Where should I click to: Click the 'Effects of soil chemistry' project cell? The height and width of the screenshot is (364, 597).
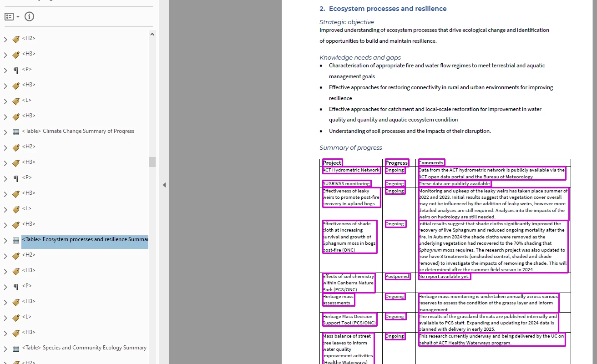pos(349,283)
